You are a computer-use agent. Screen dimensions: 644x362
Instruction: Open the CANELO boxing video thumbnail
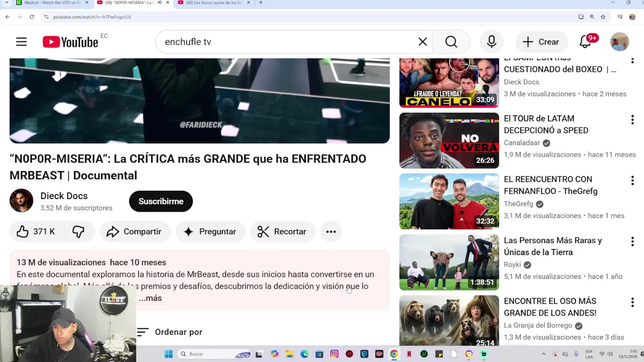coord(449,82)
